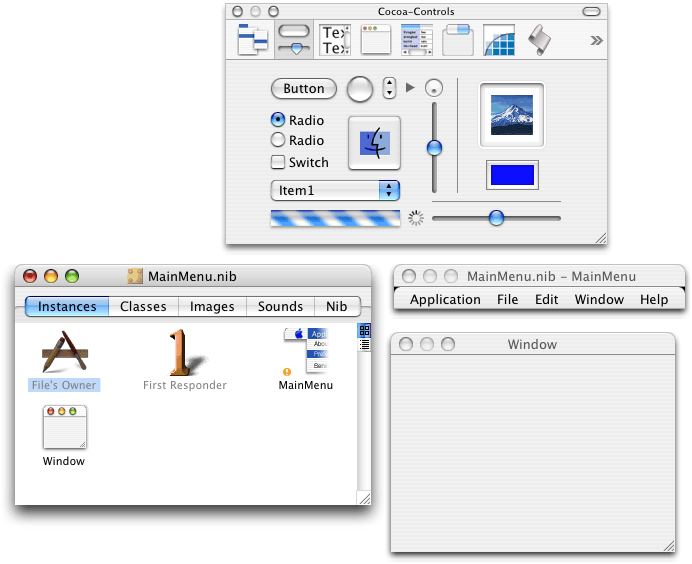Open the tab view containers palette icon
The height and width of the screenshot is (564, 692).
click(x=458, y=40)
